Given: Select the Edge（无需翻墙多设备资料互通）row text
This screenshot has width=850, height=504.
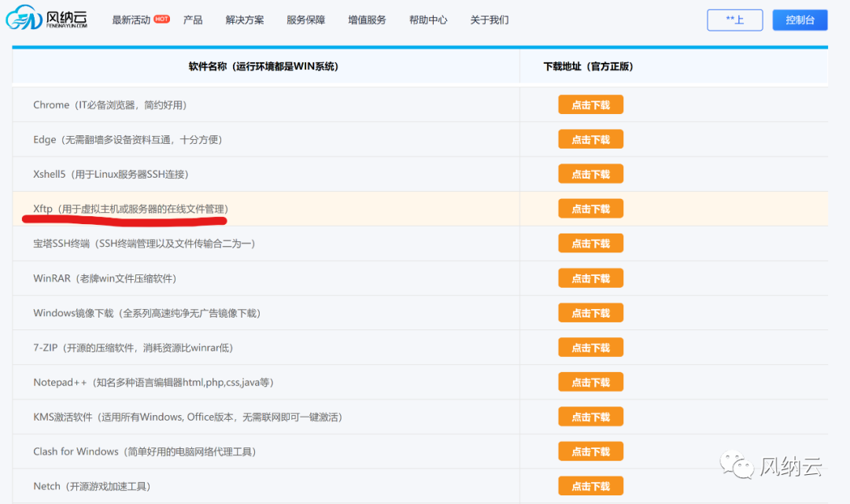Looking at the screenshot, I should coord(128,140).
